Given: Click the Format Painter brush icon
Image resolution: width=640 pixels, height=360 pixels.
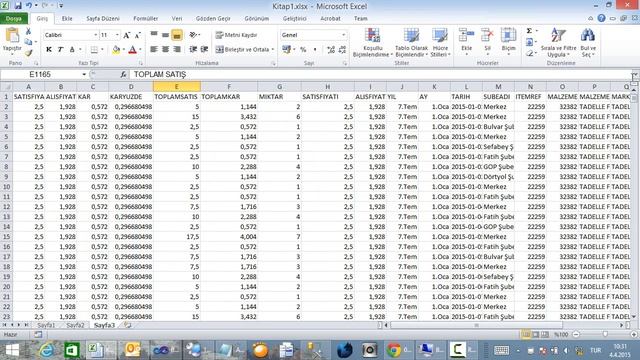Looking at the screenshot, I should coord(28,52).
